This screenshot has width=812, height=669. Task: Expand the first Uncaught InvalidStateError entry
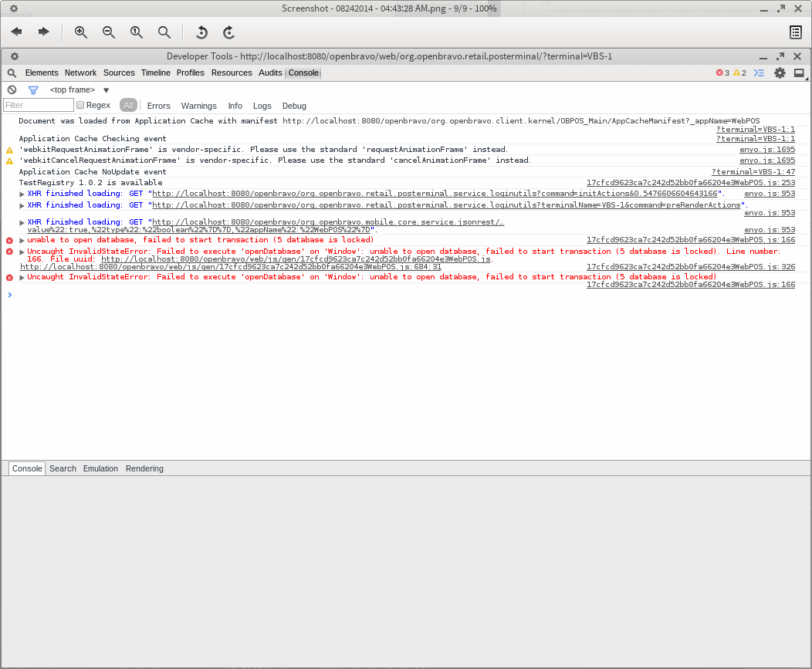pos(22,252)
